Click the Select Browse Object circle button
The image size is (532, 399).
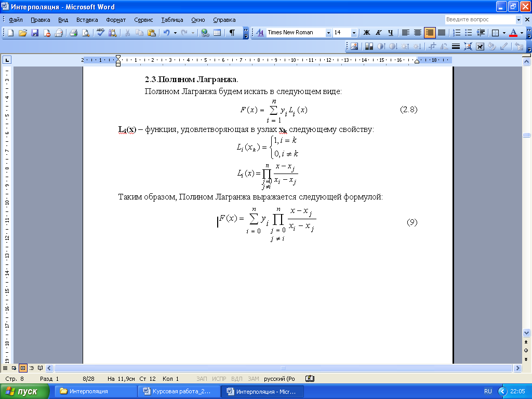526,351
